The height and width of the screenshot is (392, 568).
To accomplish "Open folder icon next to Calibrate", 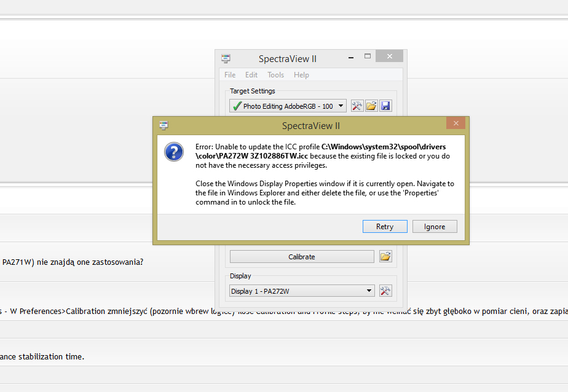I will pyautogui.click(x=385, y=257).
